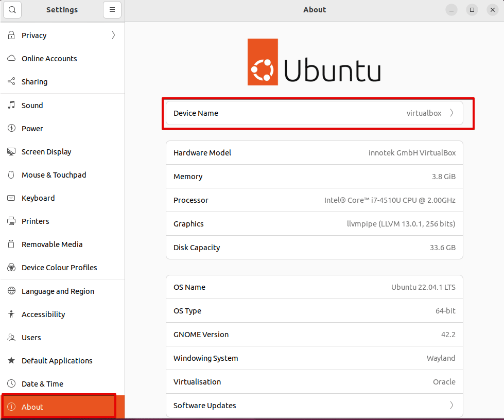Screen dimensions: 504x420
Task: Click the Language and Region globe icon
Action: click(x=11, y=291)
